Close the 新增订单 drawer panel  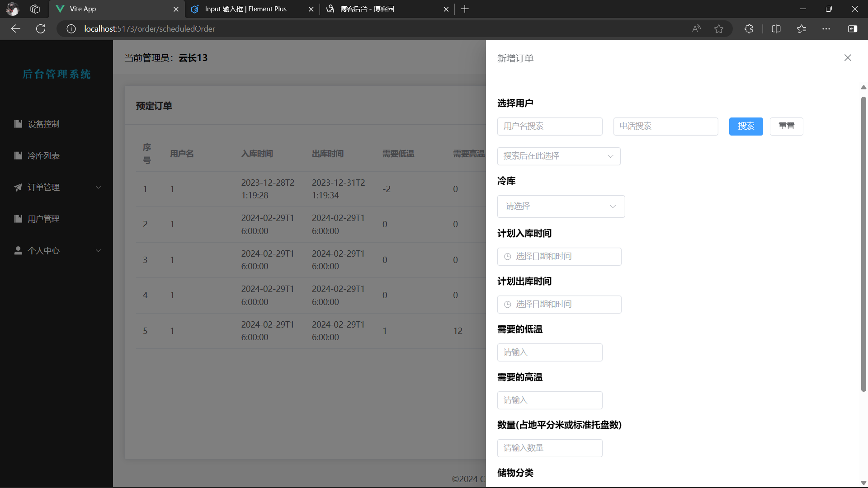point(848,58)
